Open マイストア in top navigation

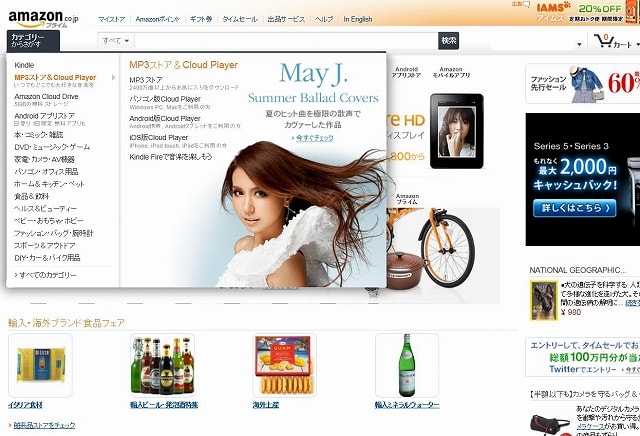[111, 19]
